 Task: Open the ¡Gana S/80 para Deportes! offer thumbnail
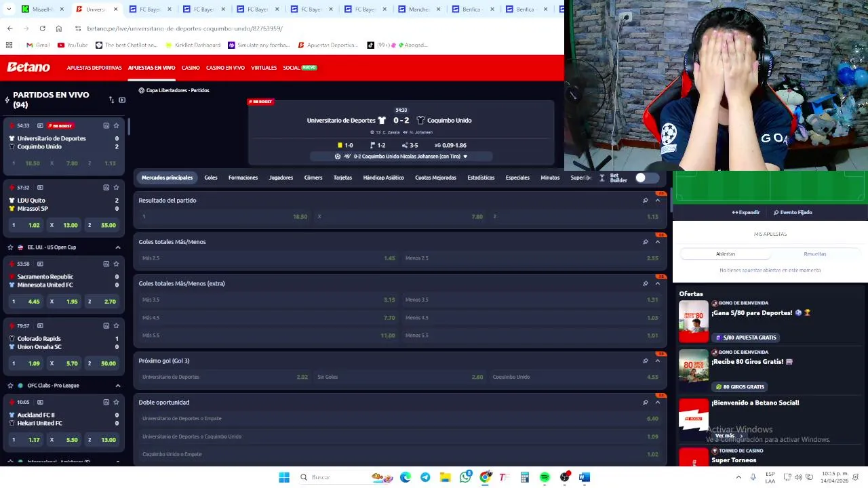click(x=693, y=321)
